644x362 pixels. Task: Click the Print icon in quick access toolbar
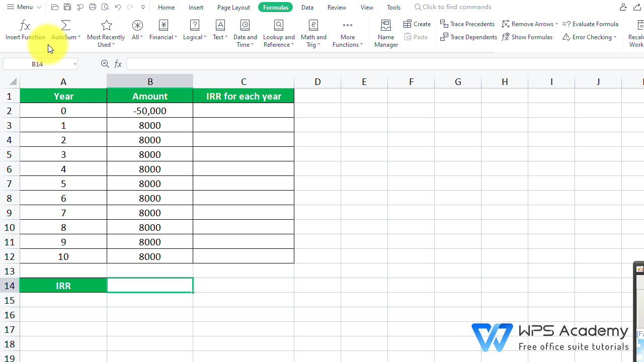pyautogui.click(x=92, y=7)
